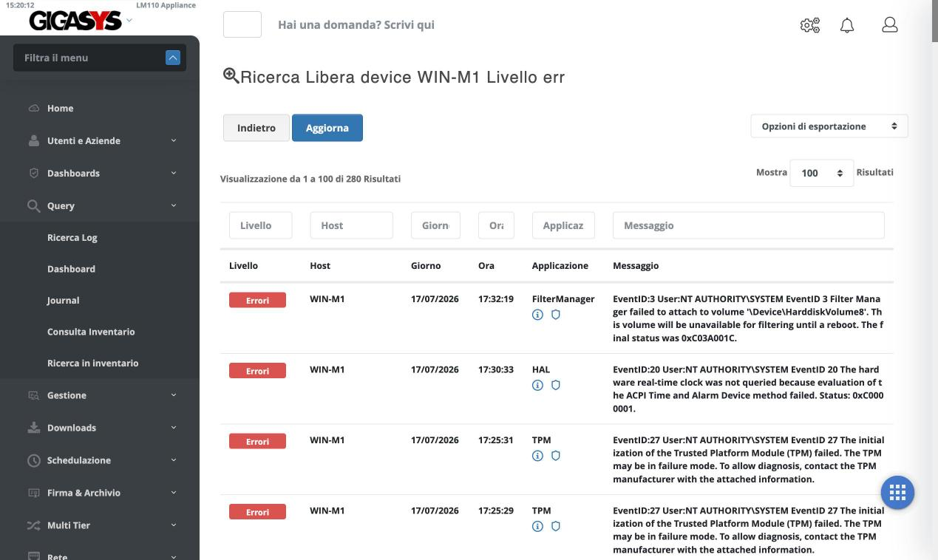Open Journal submenu item

click(x=63, y=301)
